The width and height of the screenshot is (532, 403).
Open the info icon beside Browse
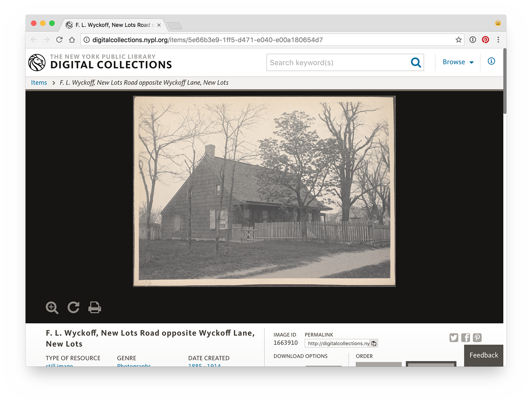coord(491,61)
